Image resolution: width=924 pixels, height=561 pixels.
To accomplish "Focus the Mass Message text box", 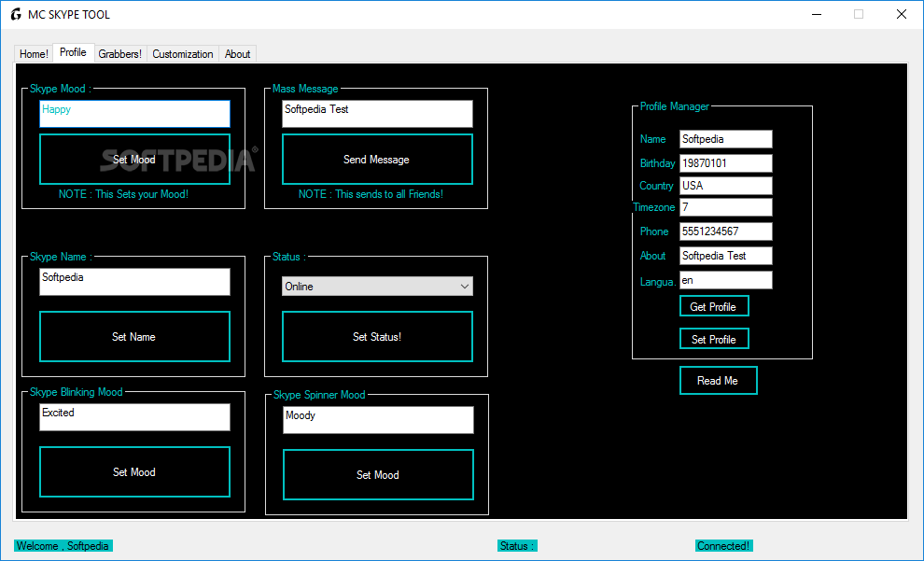I will tap(377, 114).
